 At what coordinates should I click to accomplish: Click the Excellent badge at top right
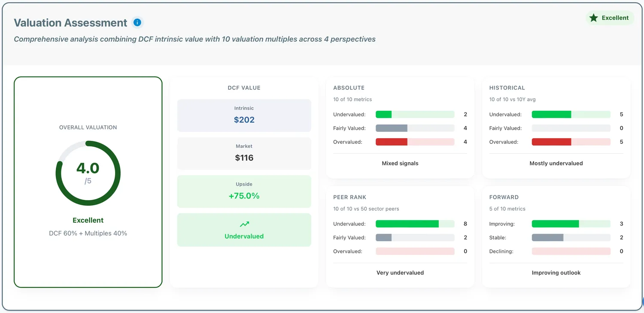click(x=610, y=18)
